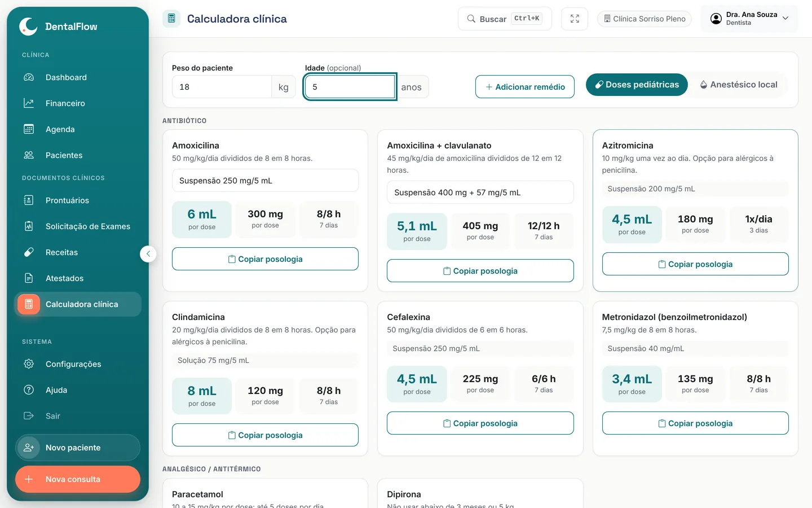Copy the posologia for Azitromicina

click(695, 264)
